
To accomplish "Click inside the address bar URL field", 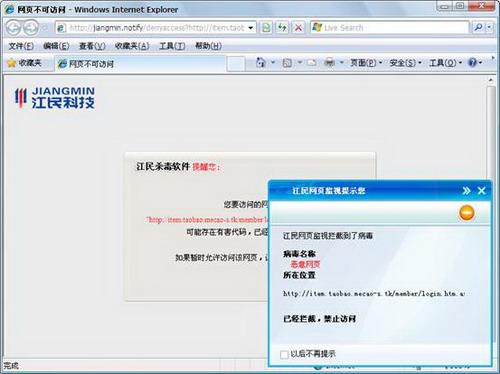I will click(157, 28).
